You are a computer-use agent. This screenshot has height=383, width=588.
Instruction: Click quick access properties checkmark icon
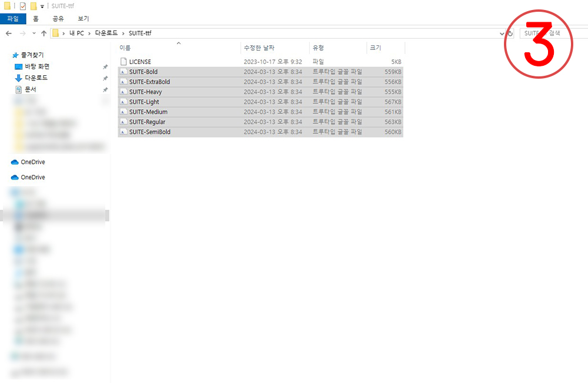point(23,6)
